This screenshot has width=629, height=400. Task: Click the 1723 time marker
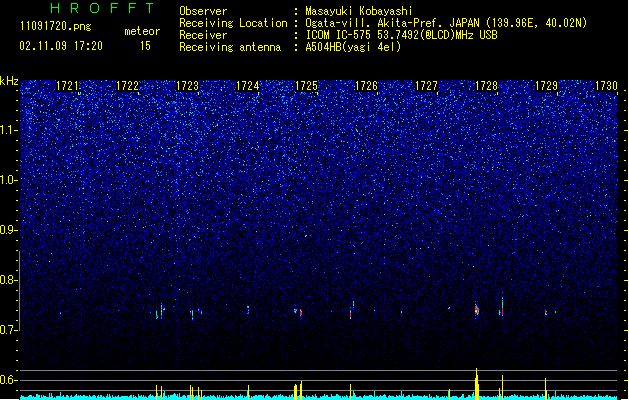[187, 86]
